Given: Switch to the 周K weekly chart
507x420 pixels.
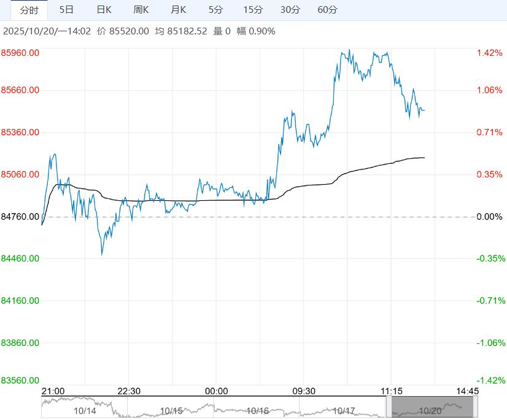Looking at the screenshot, I should point(141,10).
